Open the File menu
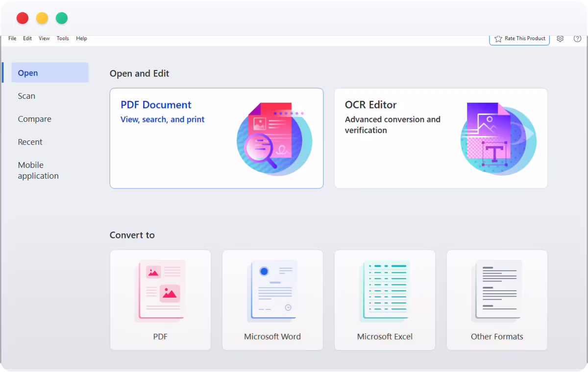Image resolution: width=588 pixels, height=372 pixels. (12, 38)
